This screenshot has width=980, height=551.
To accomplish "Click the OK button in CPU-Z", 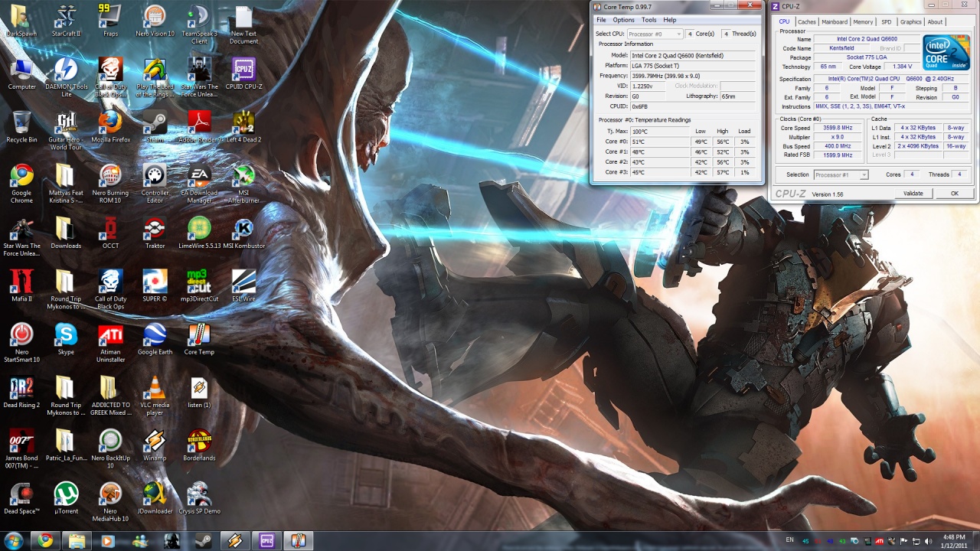I will (x=954, y=194).
